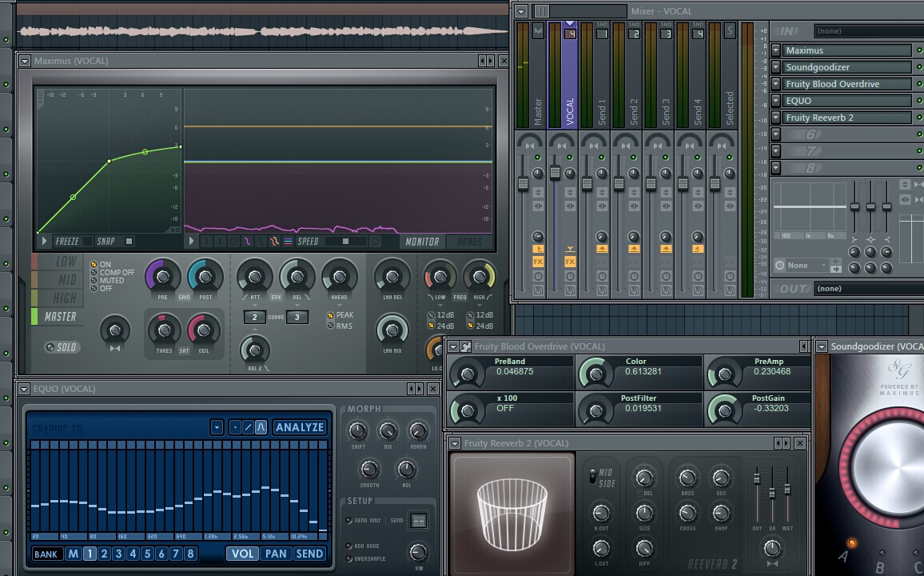Viewport: 924px width, 576px height.
Task: Select bank 3 in EQUO
Action: [118, 554]
